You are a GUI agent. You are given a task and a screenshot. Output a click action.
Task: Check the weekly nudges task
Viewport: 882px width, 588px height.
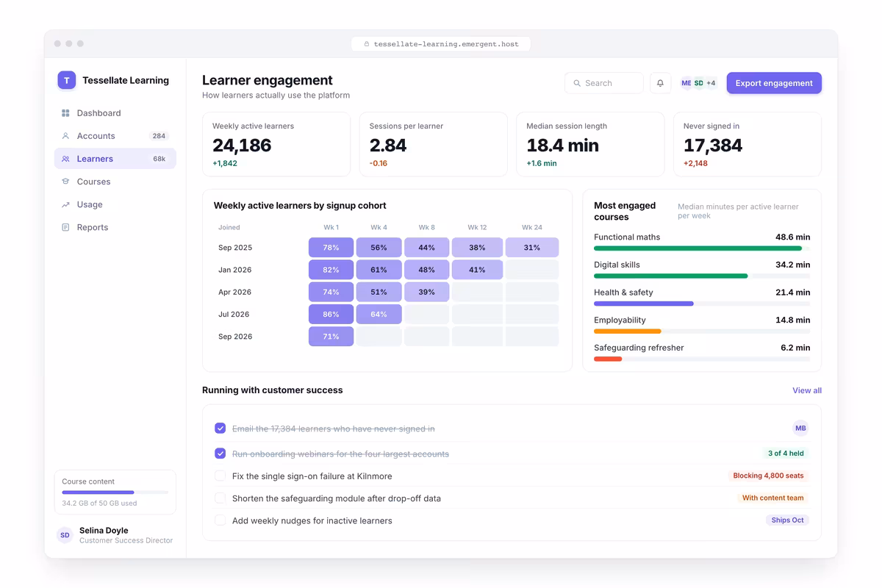point(220,520)
